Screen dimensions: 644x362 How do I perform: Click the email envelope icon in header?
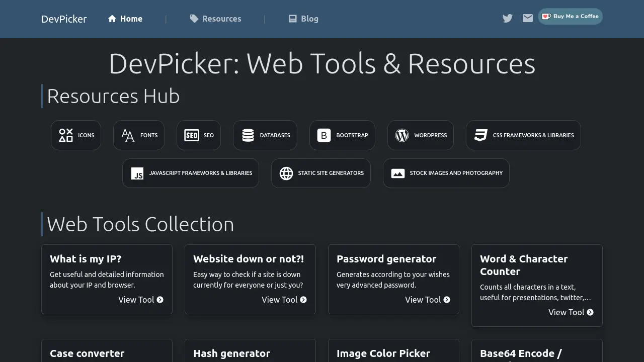528,19
